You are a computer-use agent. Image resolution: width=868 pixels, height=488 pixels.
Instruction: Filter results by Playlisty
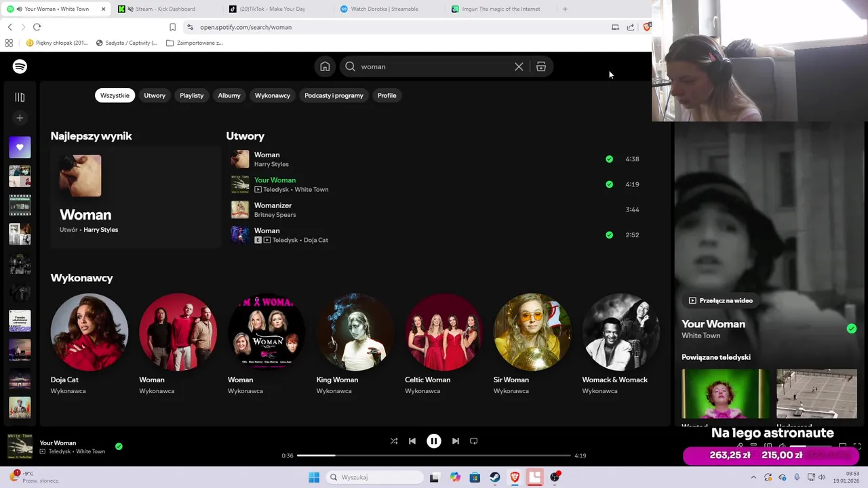191,96
